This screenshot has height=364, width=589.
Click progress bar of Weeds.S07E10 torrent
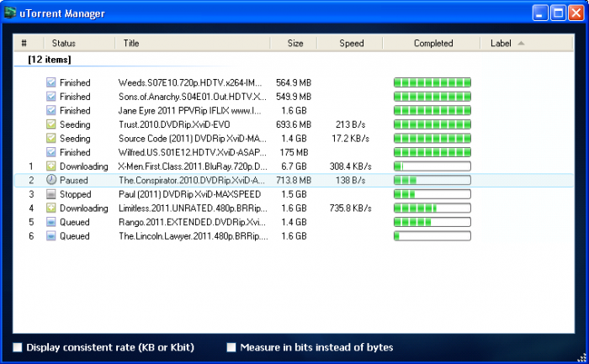click(432, 82)
